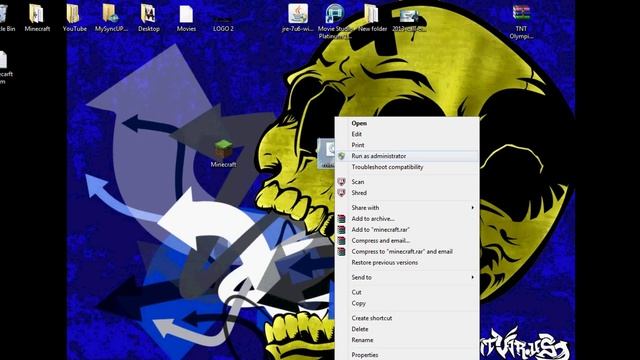Click the antivirus icon beside Shred

342,193
